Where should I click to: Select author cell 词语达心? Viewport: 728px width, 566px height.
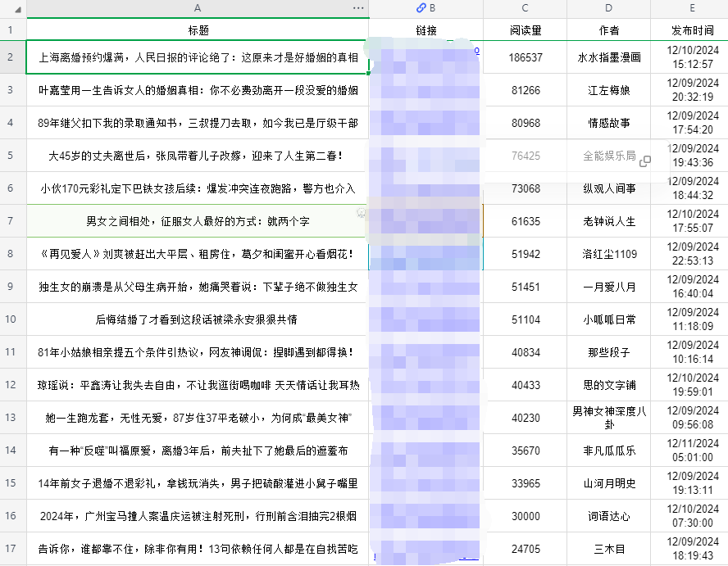click(608, 516)
